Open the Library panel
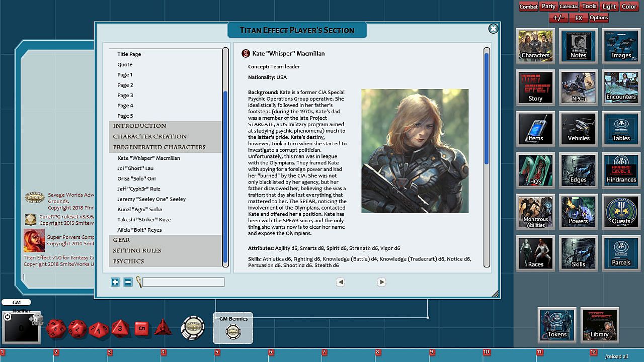The height and width of the screenshot is (362, 644). click(600, 324)
